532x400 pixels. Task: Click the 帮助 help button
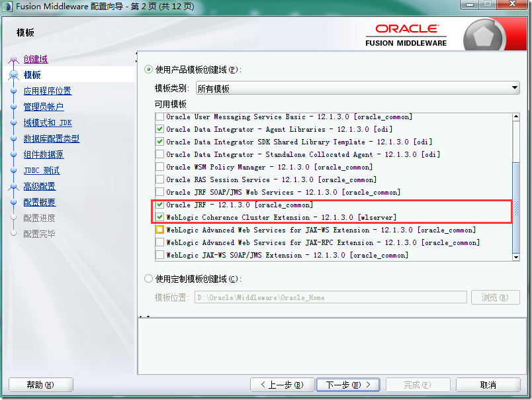[x=41, y=385]
